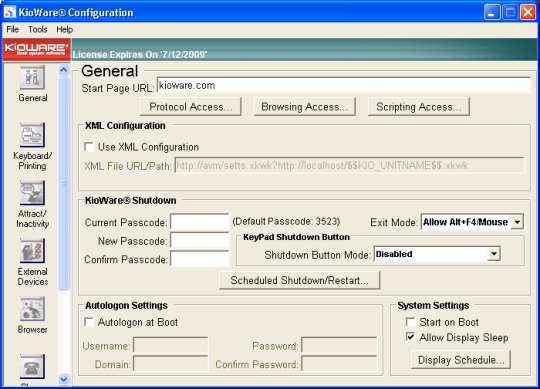Image resolution: width=540 pixels, height=389 pixels.
Task: Enable the Use XML Configuration checkbox
Action: [89, 147]
